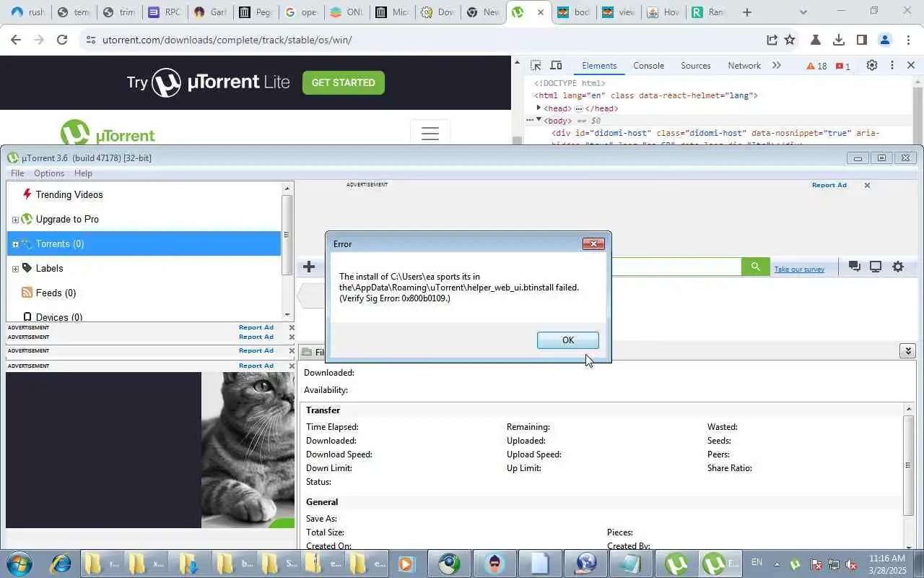924x578 pixels.
Task: Click the Chrome address bar URL
Action: [x=227, y=40]
